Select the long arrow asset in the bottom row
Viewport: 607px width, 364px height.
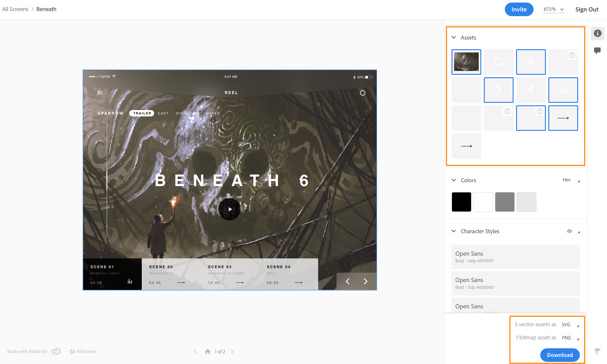point(466,146)
